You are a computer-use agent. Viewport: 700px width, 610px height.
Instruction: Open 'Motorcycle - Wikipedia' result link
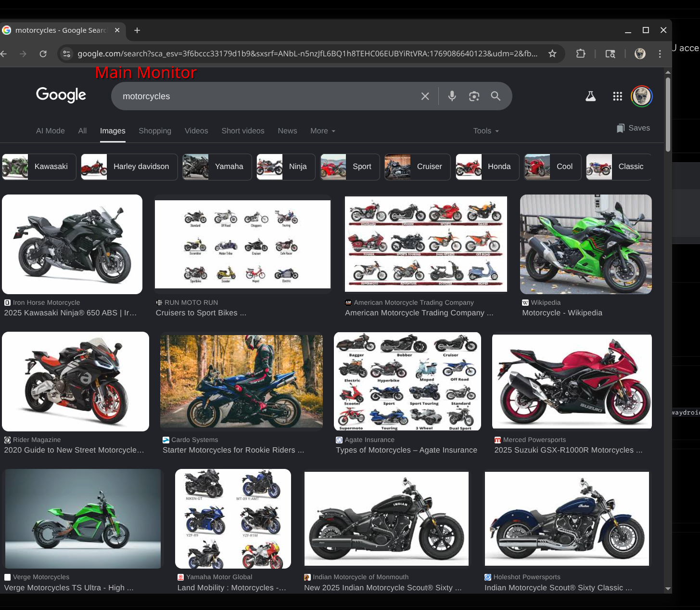tap(562, 313)
